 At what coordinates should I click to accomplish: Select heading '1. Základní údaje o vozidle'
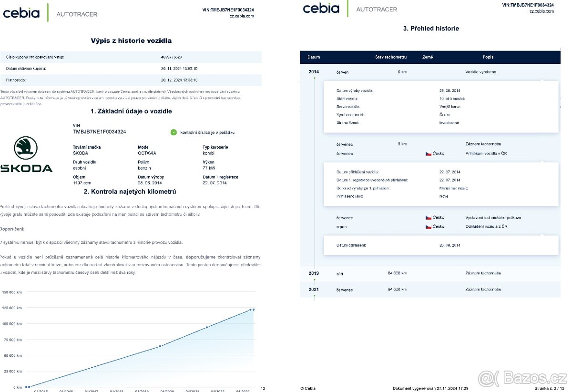pos(131,111)
